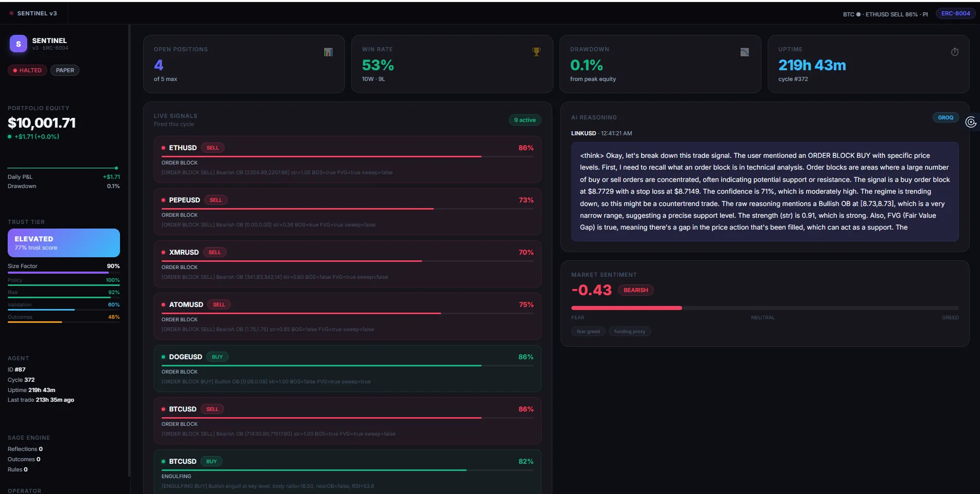Click the ELEVATED trust tier card
The width and height of the screenshot is (980, 494).
[x=63, y=242]
